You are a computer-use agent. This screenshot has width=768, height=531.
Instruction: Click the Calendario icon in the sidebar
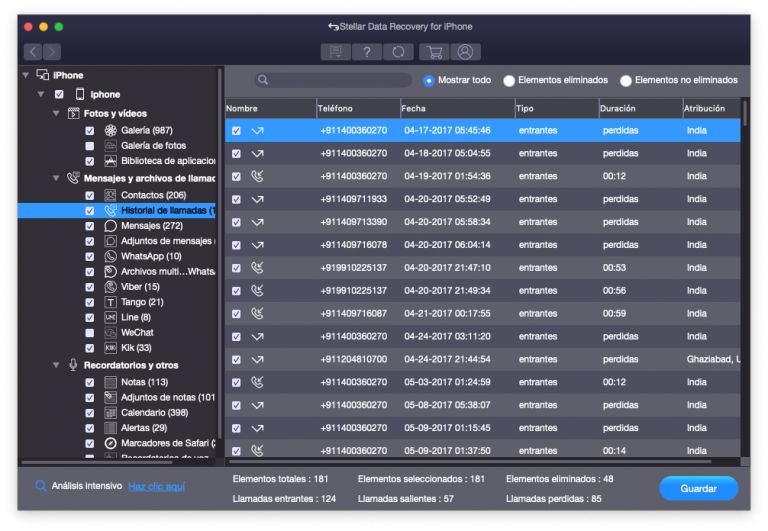[x=111, y=412]
